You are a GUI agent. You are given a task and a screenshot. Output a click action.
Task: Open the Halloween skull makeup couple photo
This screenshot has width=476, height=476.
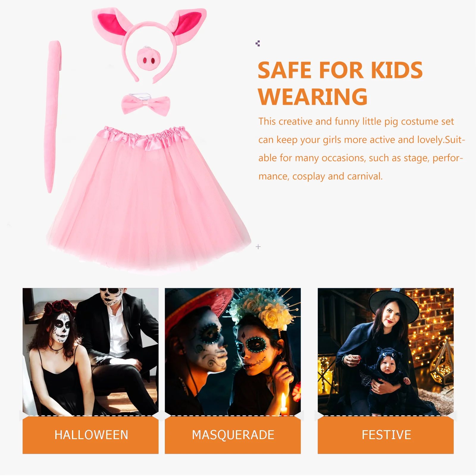(90, 352)
